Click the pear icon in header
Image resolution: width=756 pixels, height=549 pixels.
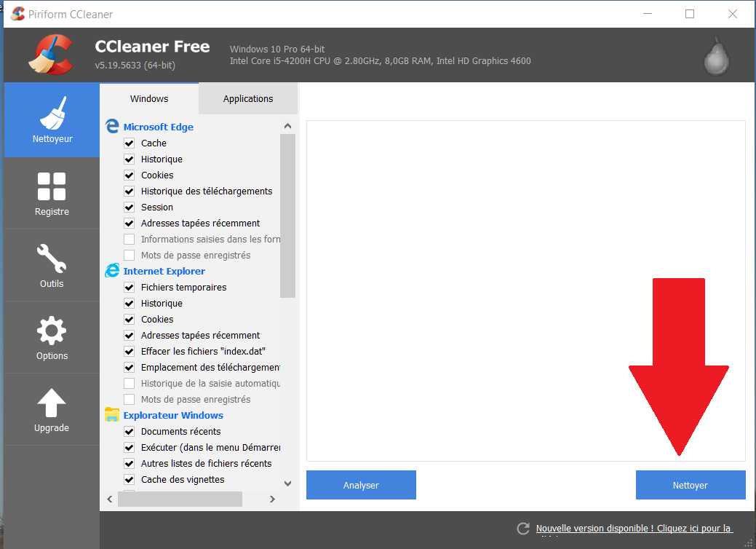coord(717,57)
